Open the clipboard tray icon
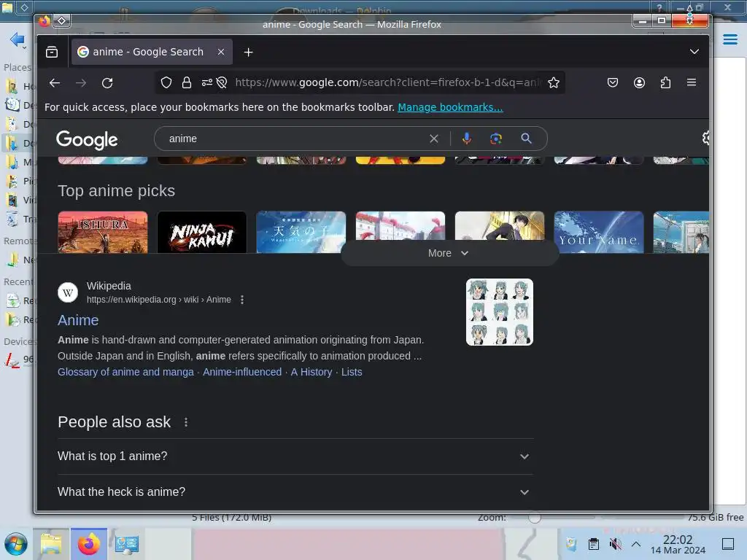 click(x=594, y=544)
